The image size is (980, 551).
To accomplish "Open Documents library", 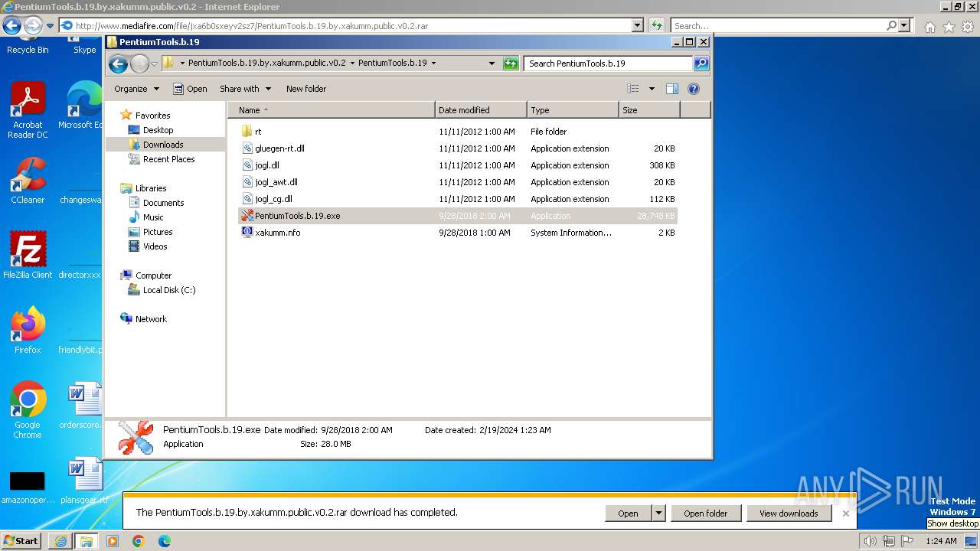I will 163,203.
